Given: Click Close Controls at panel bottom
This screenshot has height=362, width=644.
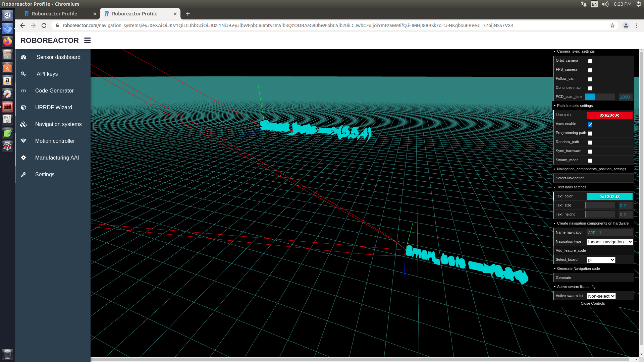Looking at the screenshot, I should pos(593,303).
